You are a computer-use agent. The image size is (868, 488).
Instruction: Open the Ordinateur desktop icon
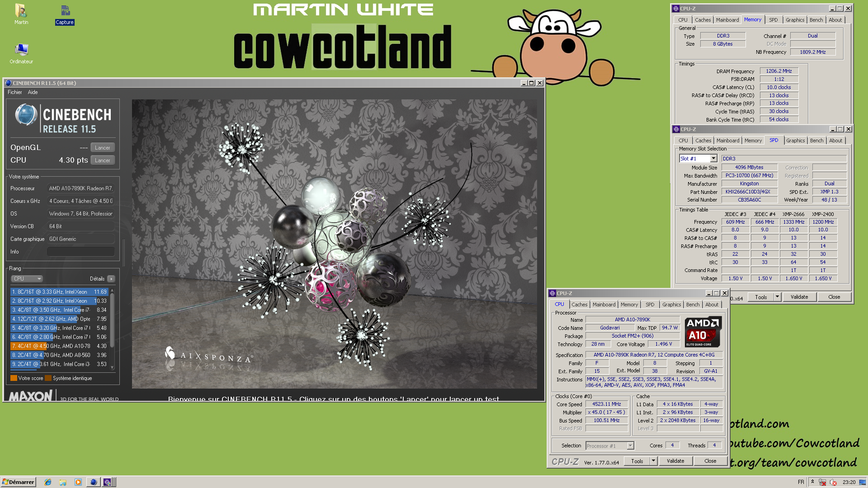(21, 53)
